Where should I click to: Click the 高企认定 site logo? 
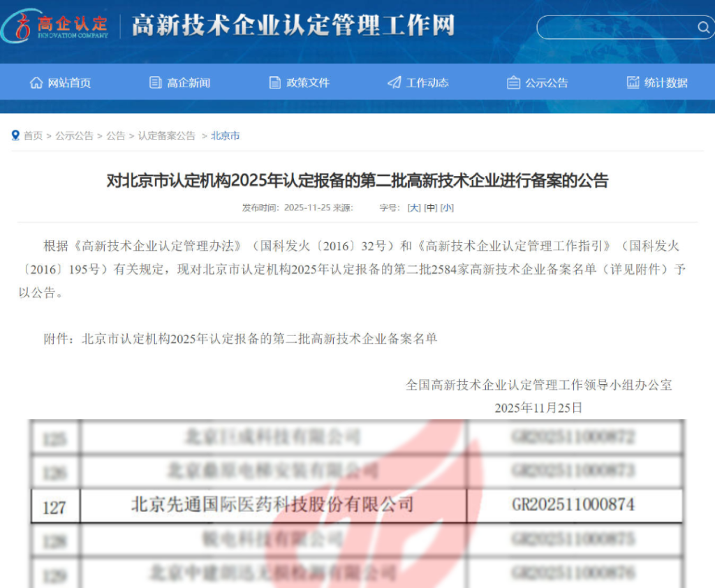coord(56,25)
